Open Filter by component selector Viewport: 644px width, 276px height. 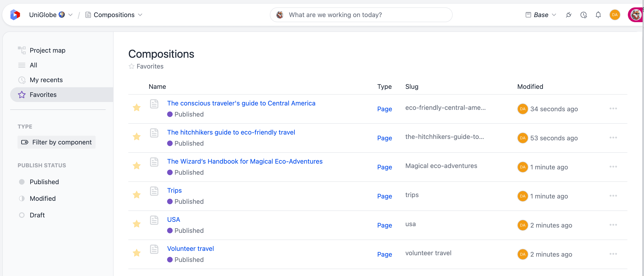click(x=57, y=142)
